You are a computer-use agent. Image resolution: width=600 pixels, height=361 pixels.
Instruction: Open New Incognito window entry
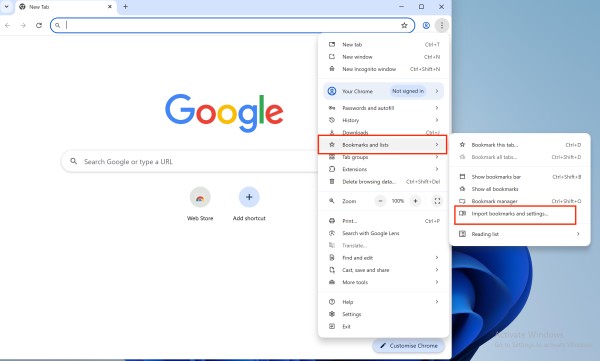[x=384, y=69]
